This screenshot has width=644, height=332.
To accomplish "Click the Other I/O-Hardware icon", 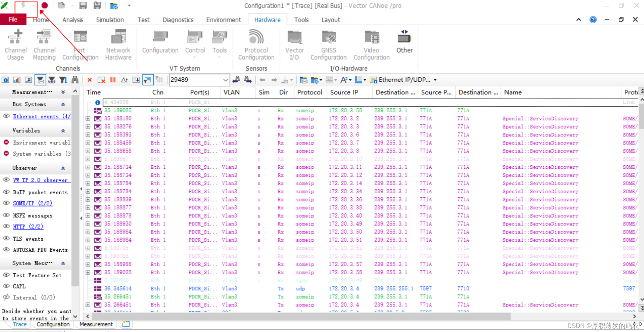I will click(404, 42).
